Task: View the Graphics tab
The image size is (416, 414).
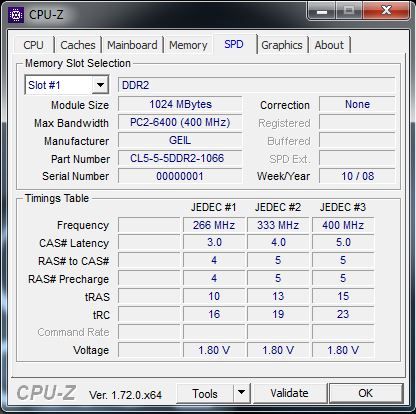Action: (x=282, y=45)
